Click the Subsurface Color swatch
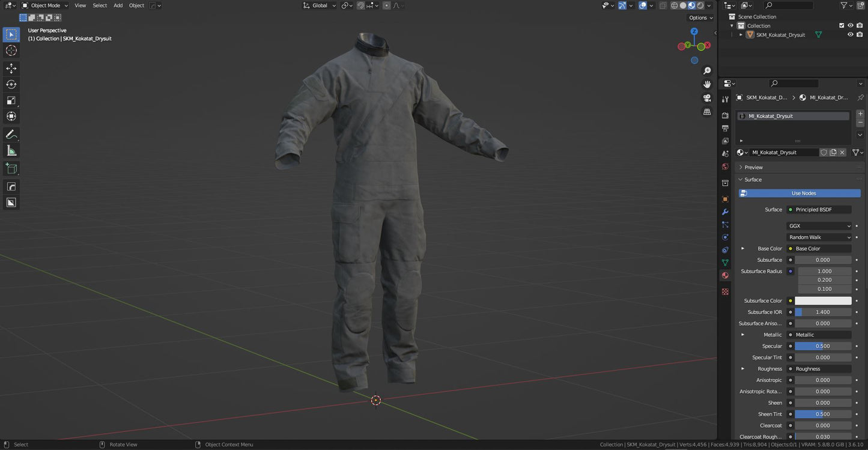The width and height of the screenshot is (868, 450). tap(824, 300)
